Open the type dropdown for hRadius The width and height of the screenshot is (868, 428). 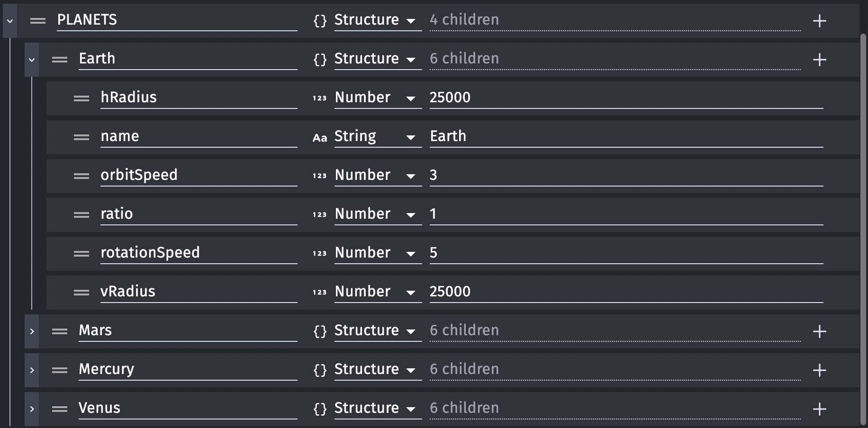[x=378, y=98]
